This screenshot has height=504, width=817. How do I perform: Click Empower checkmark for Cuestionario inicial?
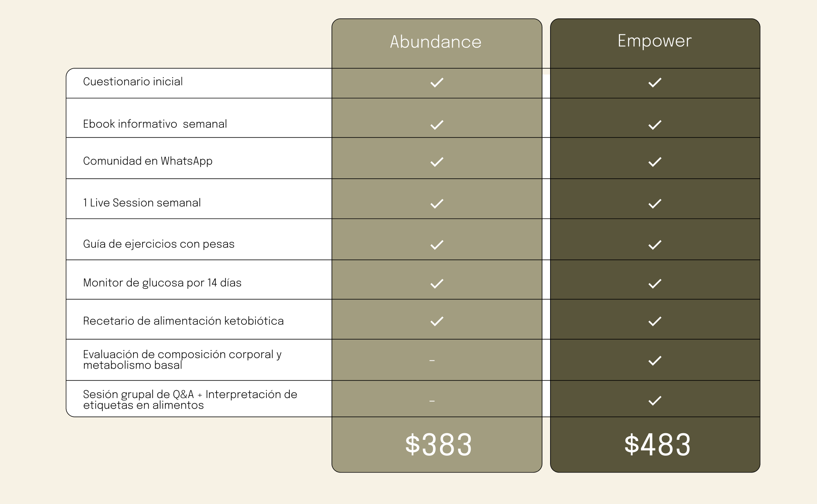click(x=655, y=83)
